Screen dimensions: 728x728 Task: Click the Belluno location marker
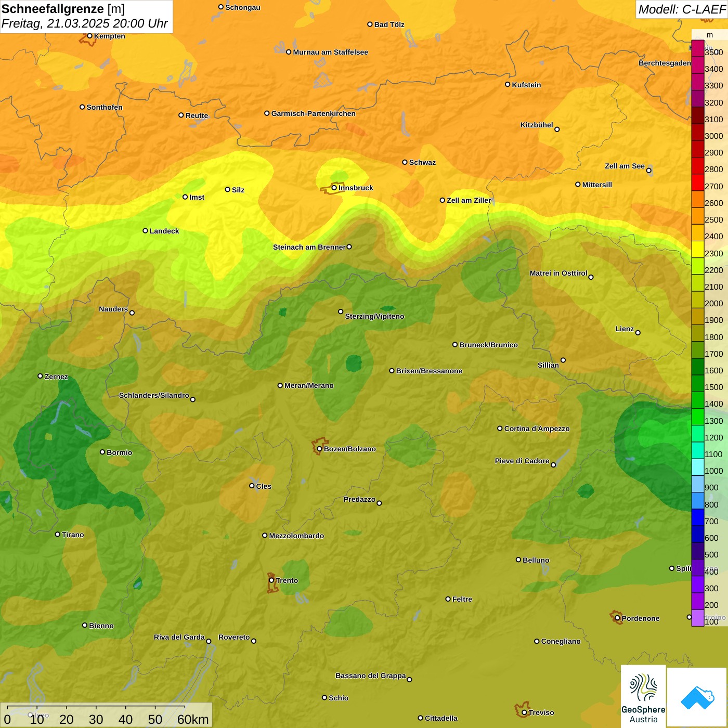(518, 560)
